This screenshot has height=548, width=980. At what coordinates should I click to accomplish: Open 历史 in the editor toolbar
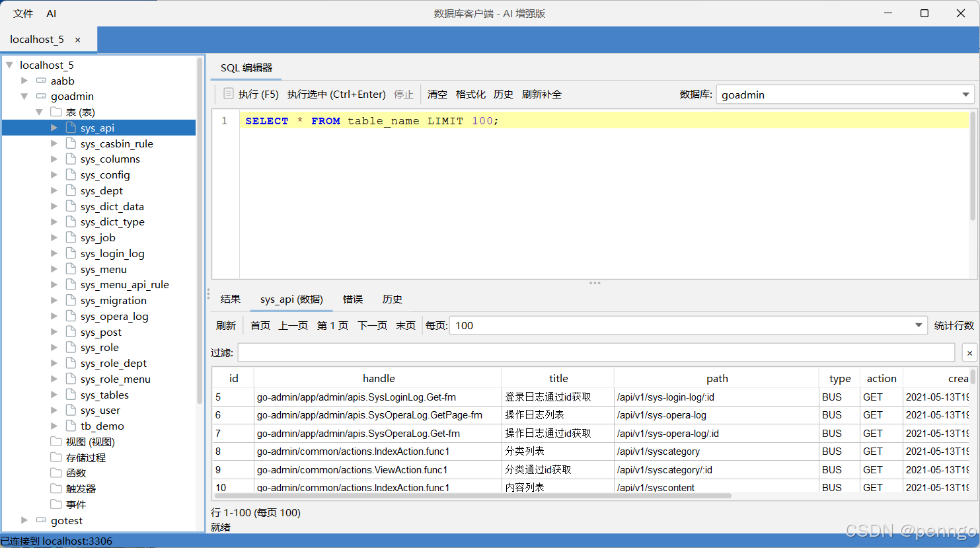pos(504,94)
